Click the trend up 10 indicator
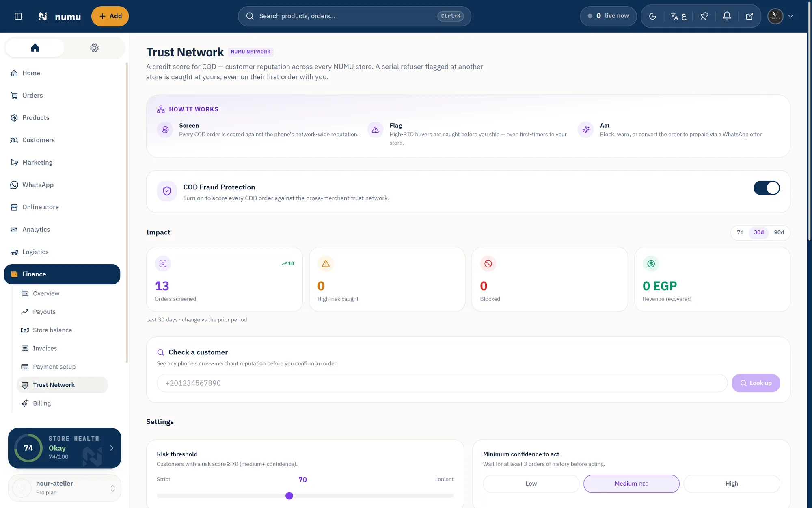 coord(288,264)
